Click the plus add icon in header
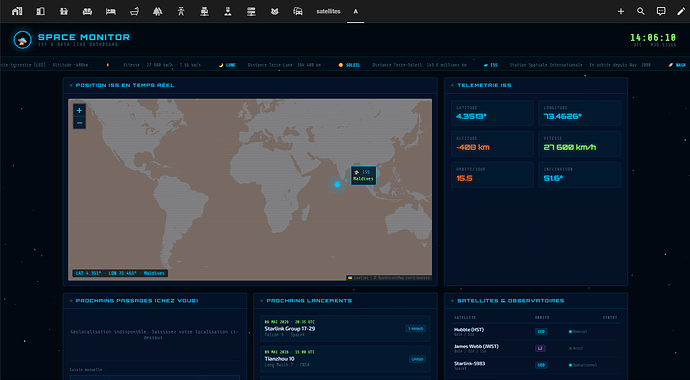 tap(621, 11)
